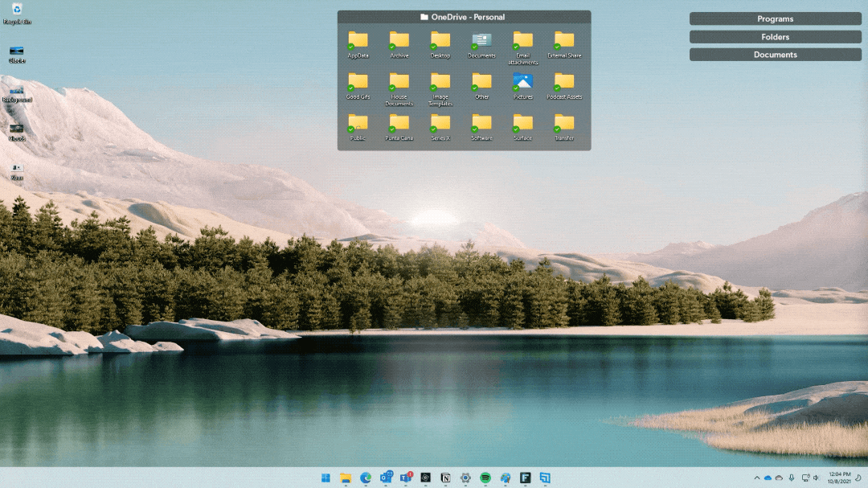Open Recycle Bin on the desktop
Screen dimensions: 868x488
[x=17, y=10]
